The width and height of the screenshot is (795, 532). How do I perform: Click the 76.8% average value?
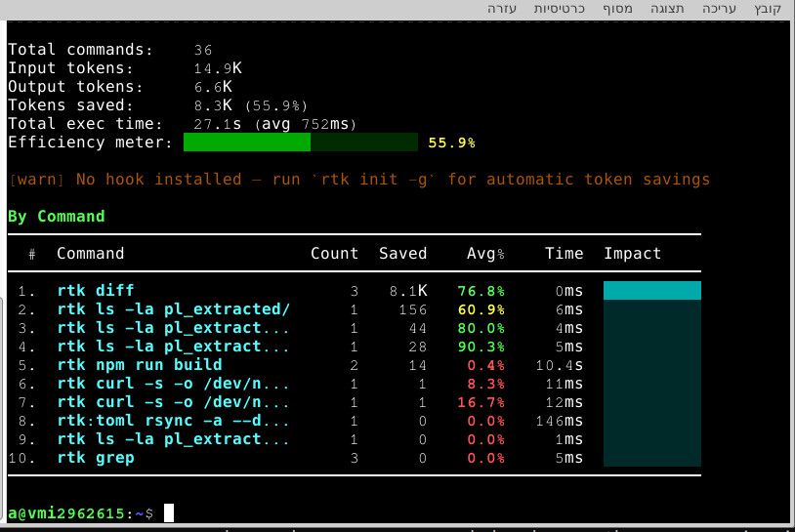click(481, 291)
